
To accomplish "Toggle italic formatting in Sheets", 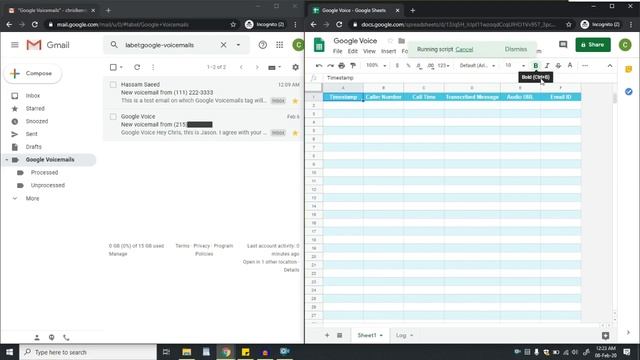I will tap(547, 66).
